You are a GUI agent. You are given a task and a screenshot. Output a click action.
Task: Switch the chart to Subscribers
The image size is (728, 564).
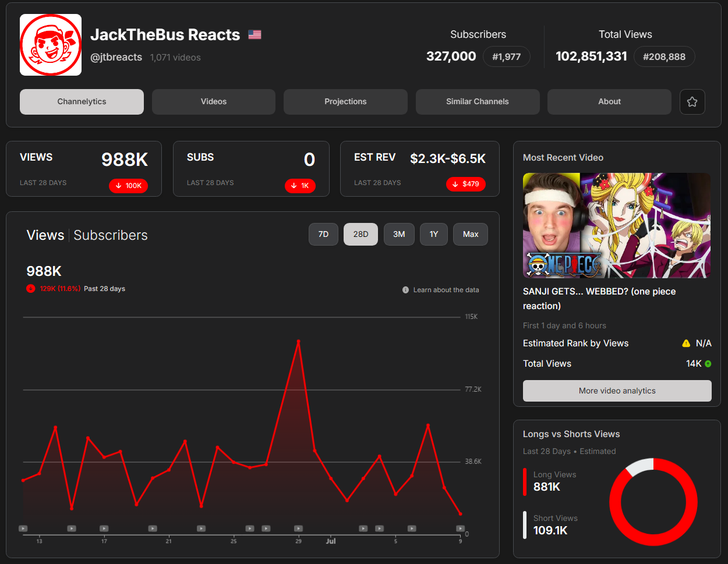pos(111,235)
